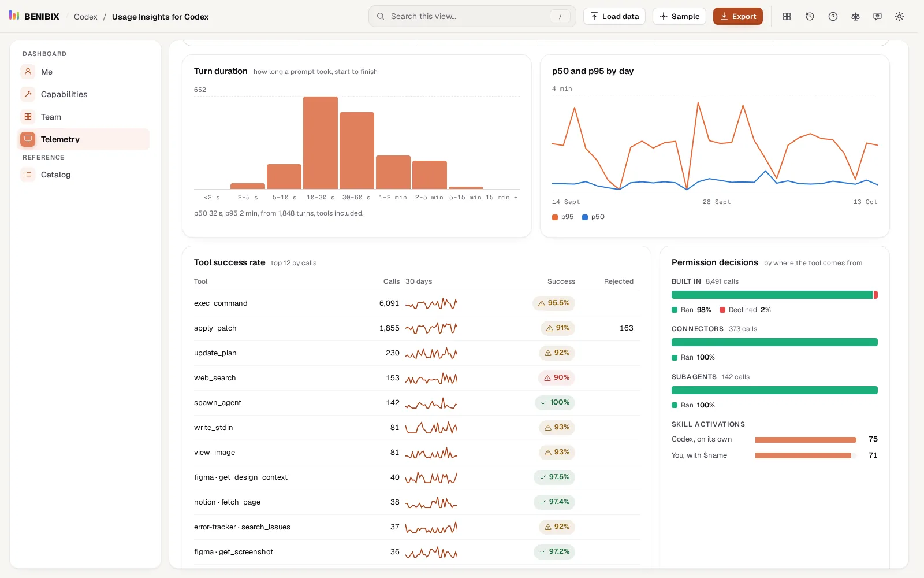Click the Benibix logo icon
The image size is (924, 578).
(x=14, y=16)
